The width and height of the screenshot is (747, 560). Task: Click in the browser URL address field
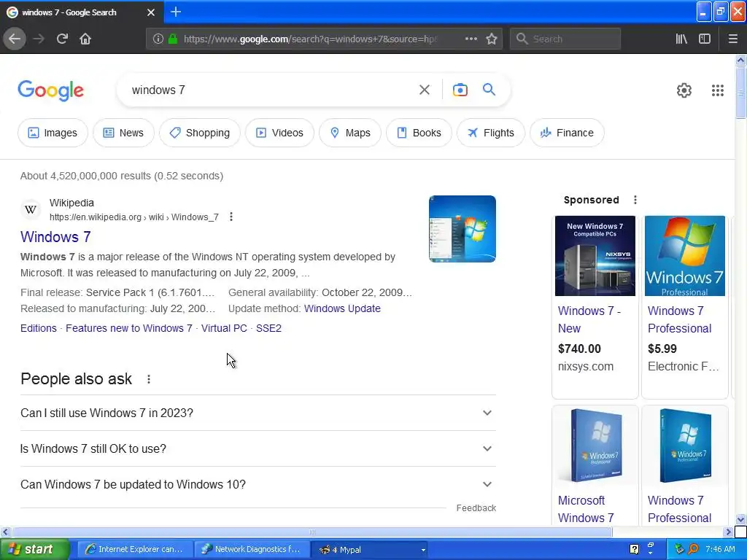[x=309, y=39]
